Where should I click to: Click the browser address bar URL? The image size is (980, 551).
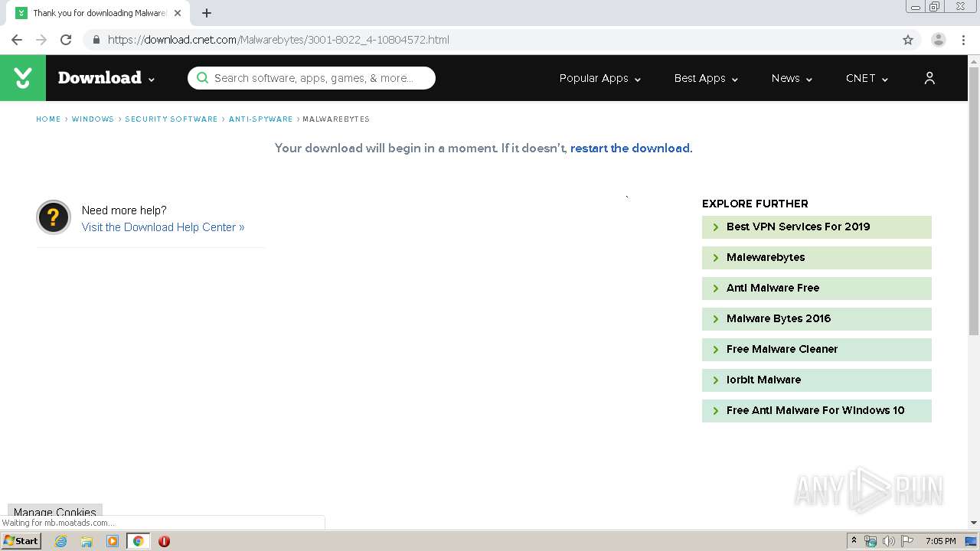coord(279,40)
